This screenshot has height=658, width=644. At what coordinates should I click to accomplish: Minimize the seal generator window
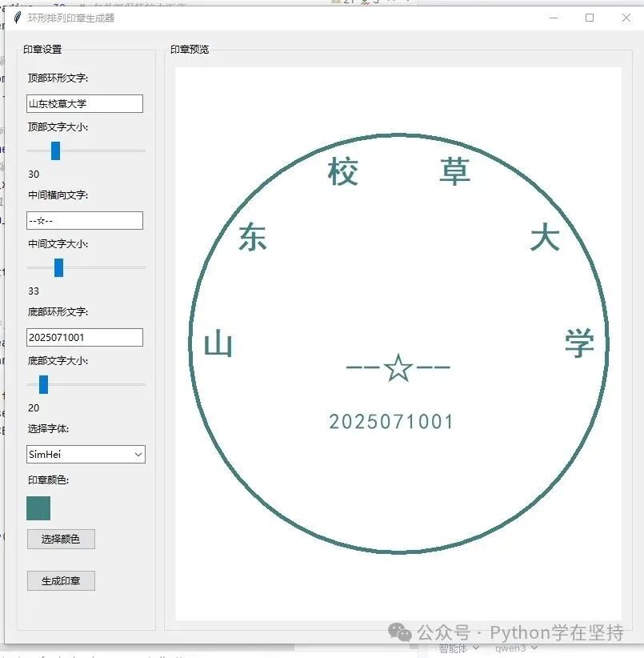coord(554,18)
